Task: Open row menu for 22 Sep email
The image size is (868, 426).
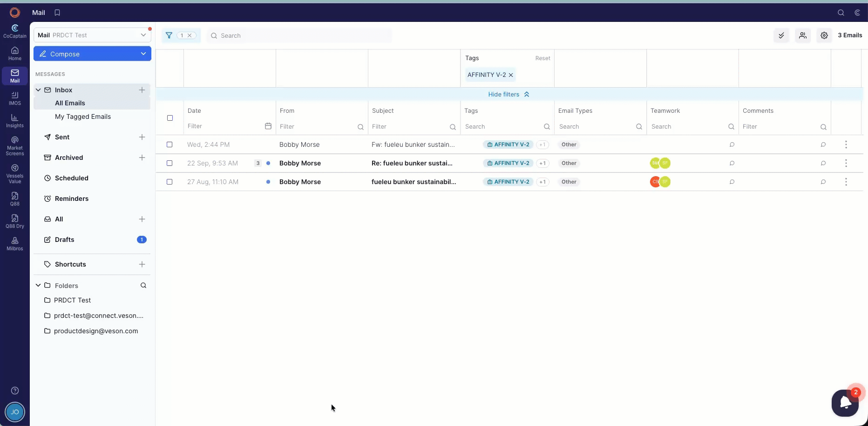Action: 846,163
